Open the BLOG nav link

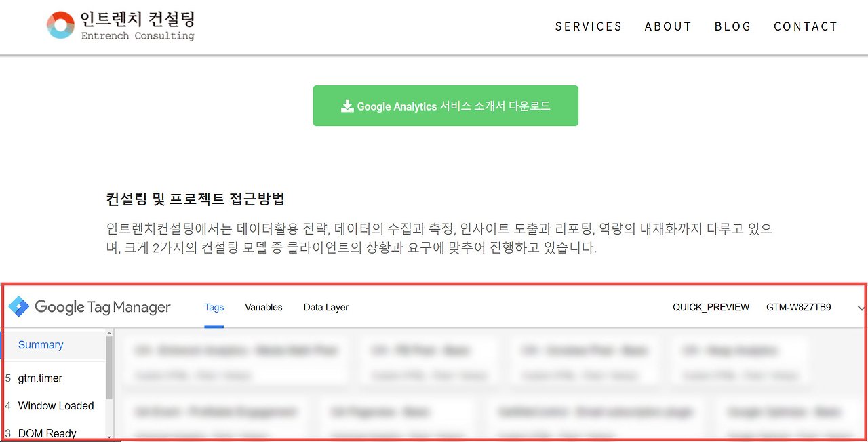tap(733, 26)
